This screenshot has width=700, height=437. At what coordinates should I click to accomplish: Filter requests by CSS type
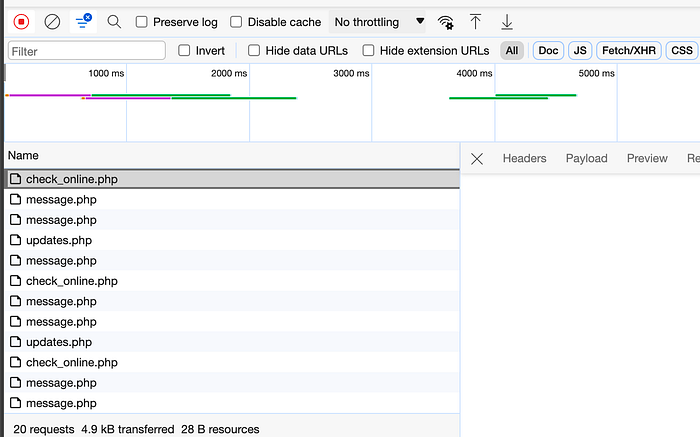[x=682, y=50]
